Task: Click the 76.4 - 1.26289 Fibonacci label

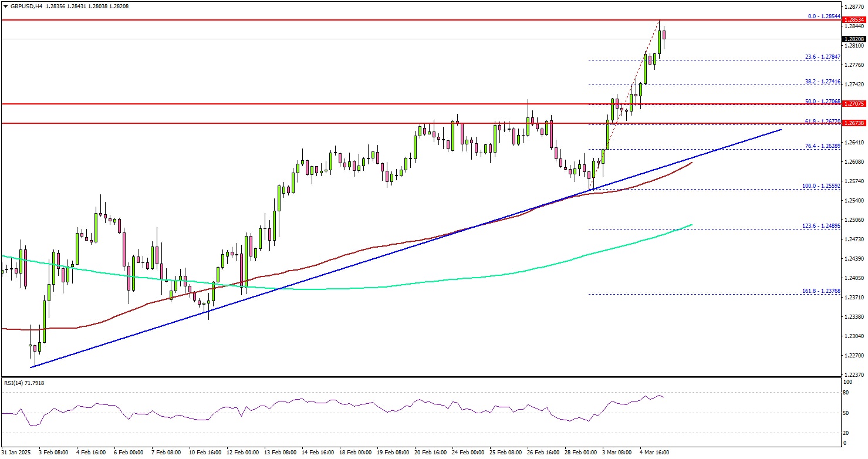Action: click(x=822, y=146)
